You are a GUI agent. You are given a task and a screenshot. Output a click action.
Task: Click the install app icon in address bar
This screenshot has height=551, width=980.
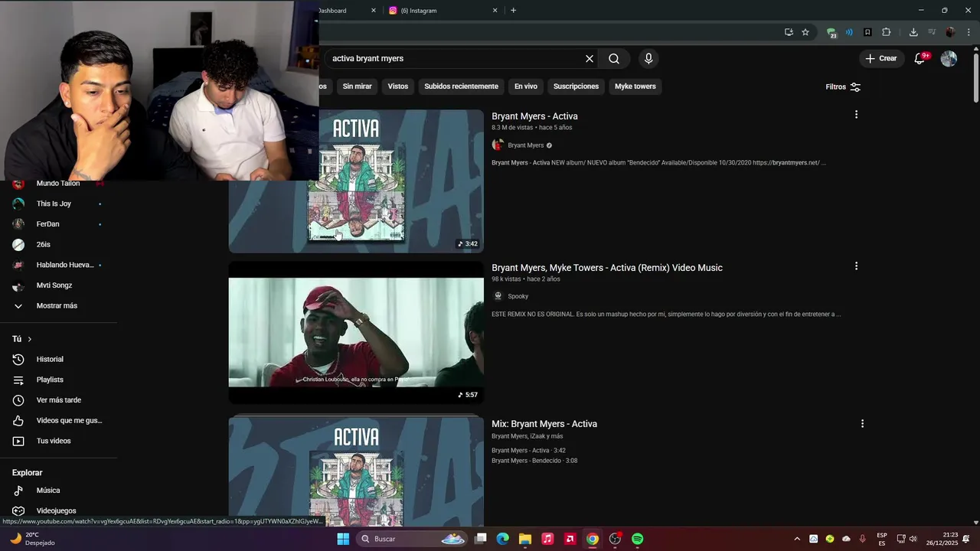tap(789, 32)
